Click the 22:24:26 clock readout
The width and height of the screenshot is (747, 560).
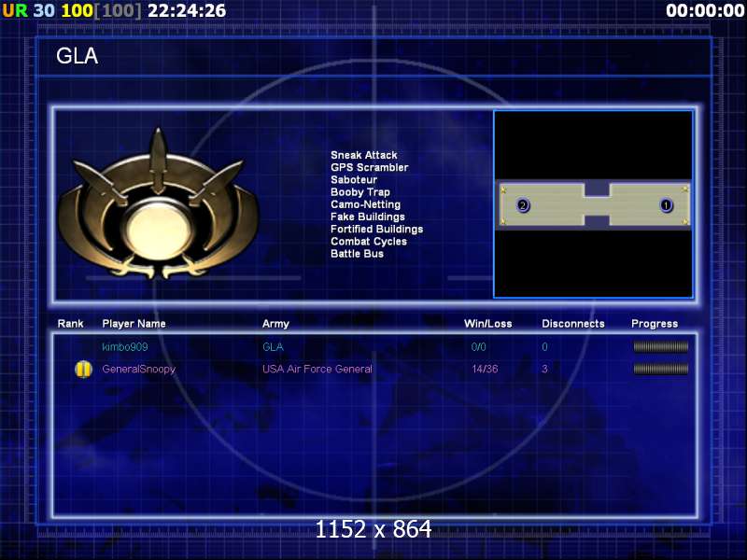click(187, 10)
